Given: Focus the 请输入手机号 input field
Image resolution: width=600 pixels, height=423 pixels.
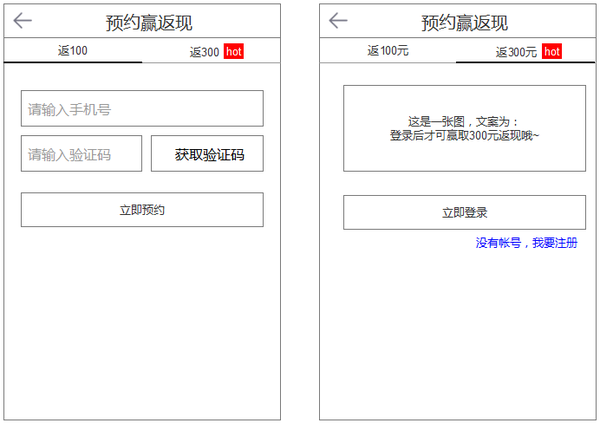Looking at the screenshot, I should (x=142, y=108).
